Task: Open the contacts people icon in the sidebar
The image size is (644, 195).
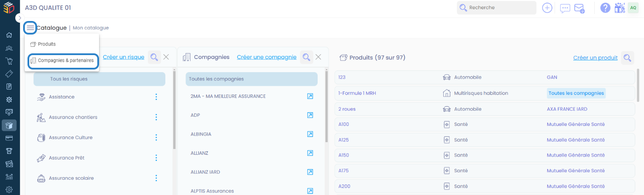Action: pos(9,48)
